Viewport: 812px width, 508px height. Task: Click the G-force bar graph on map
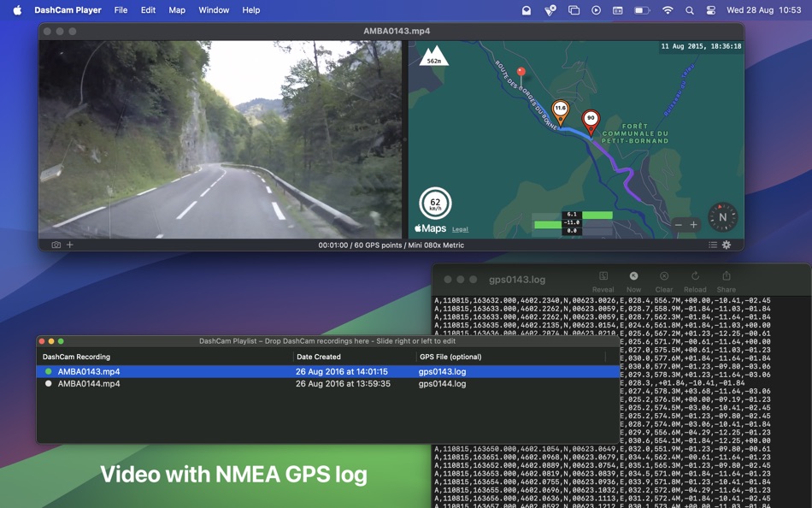pyautogui.click(x=574, y=222)
